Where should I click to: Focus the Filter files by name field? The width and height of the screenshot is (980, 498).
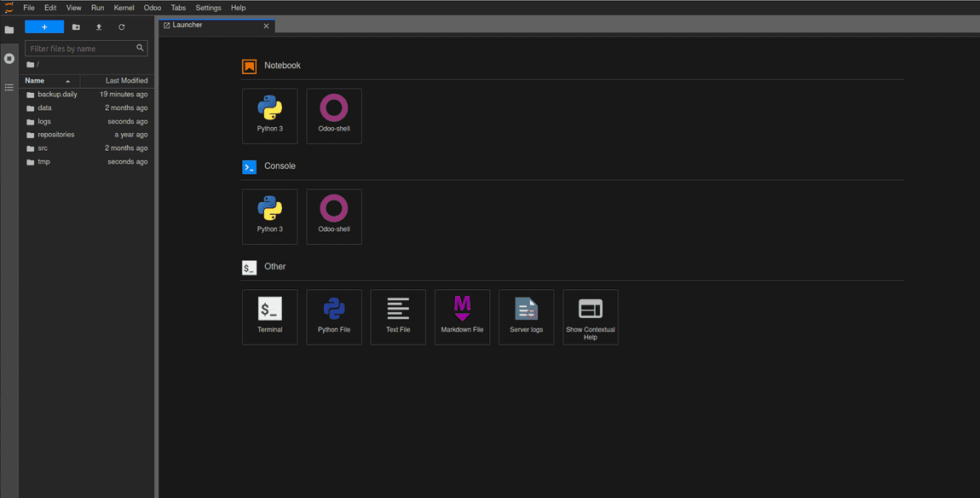click(86, 48)
